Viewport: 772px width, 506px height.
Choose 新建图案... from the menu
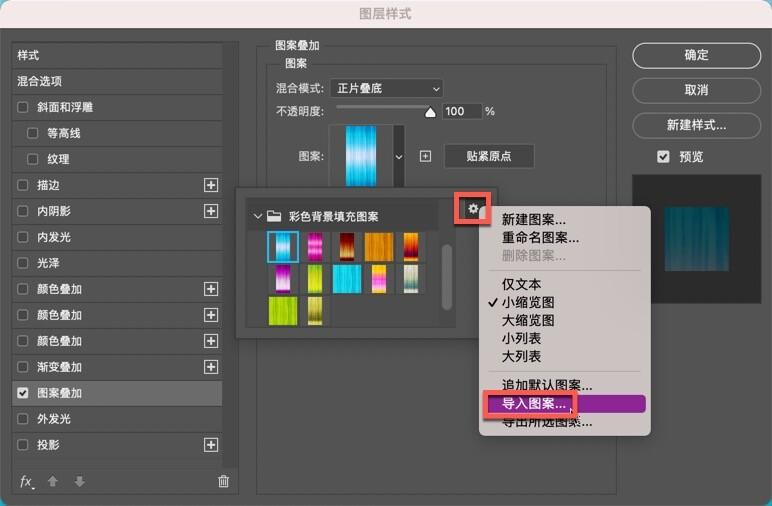pos(534,220)
